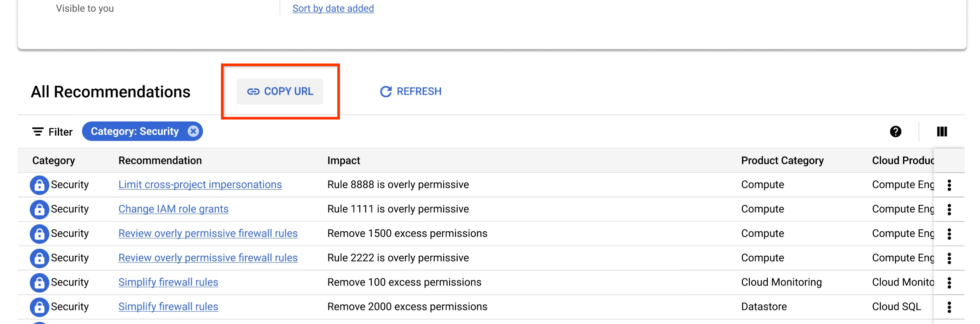Click the Filter input label
Screen dimensions: 980x324
[60, 132]
